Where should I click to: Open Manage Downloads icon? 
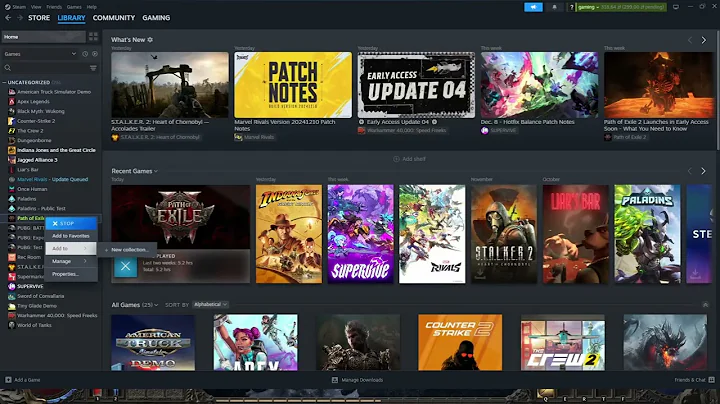tap(335, 380)
